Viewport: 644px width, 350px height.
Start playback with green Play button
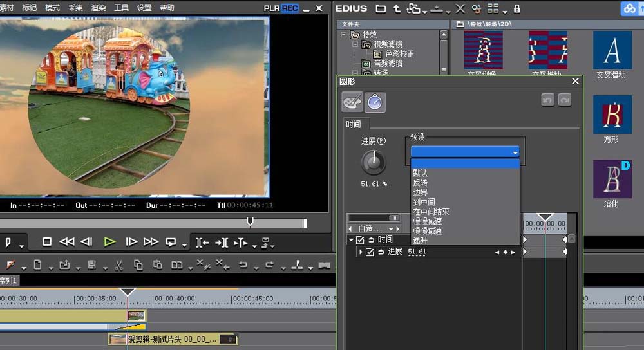point(109,242)
